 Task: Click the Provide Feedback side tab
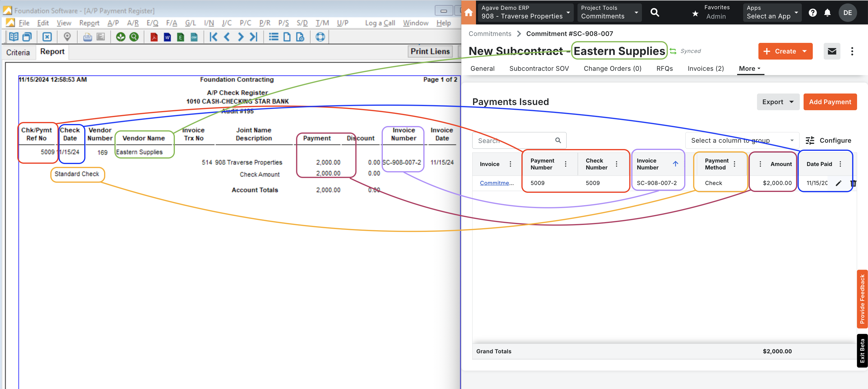coord(862,299)
